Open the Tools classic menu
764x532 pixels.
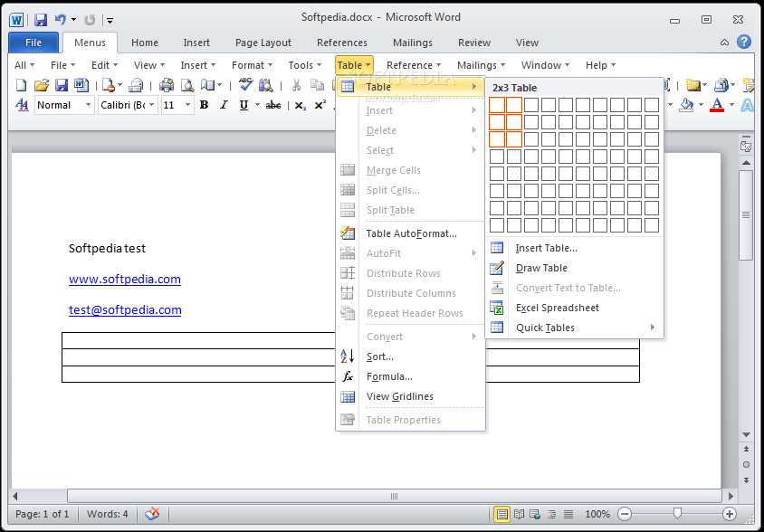(x=304, y=65)
